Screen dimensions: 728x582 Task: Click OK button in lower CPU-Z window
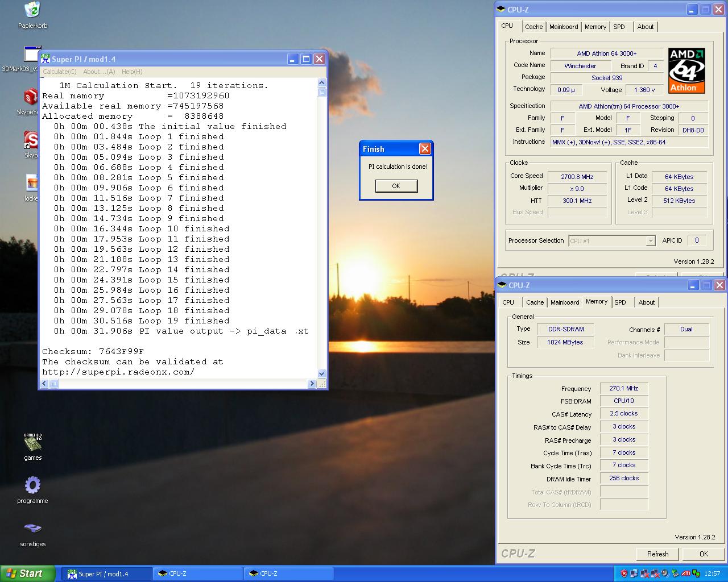pyautogui.click(x=704, y=554)
